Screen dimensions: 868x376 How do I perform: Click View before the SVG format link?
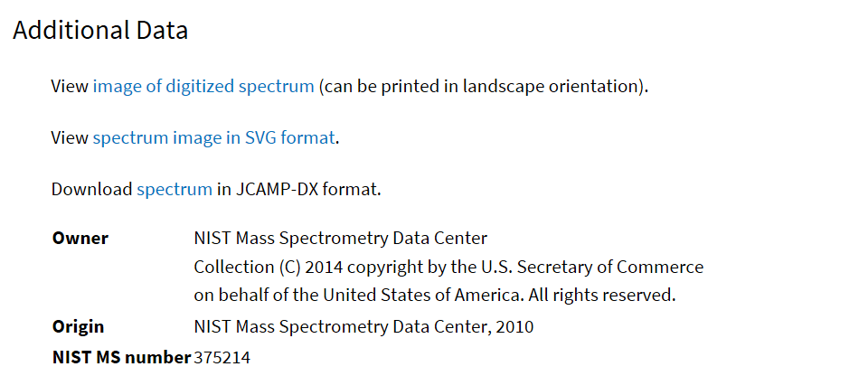(70, 138)
